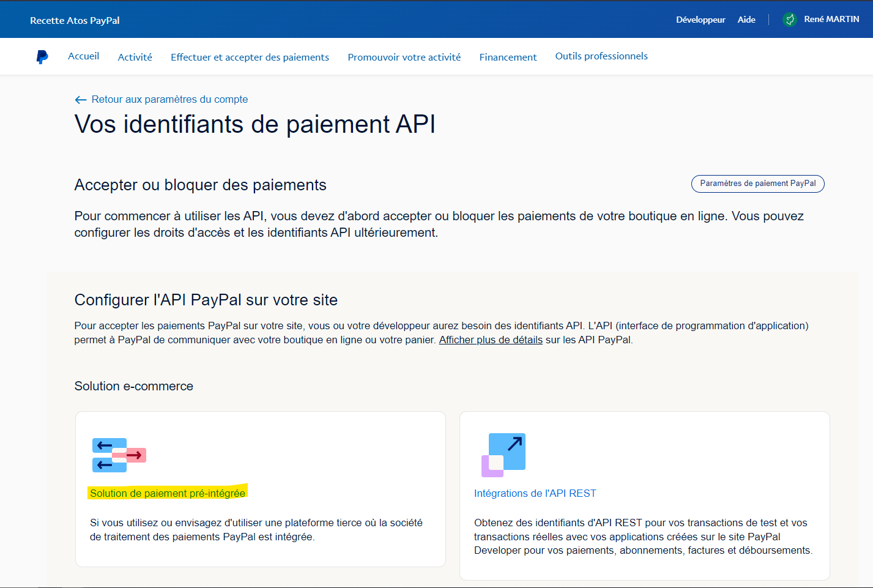Viewport: 873px width, 588px height.
Task: Click the Recette Atos PayPal header title
Action: tap(75, 20)
